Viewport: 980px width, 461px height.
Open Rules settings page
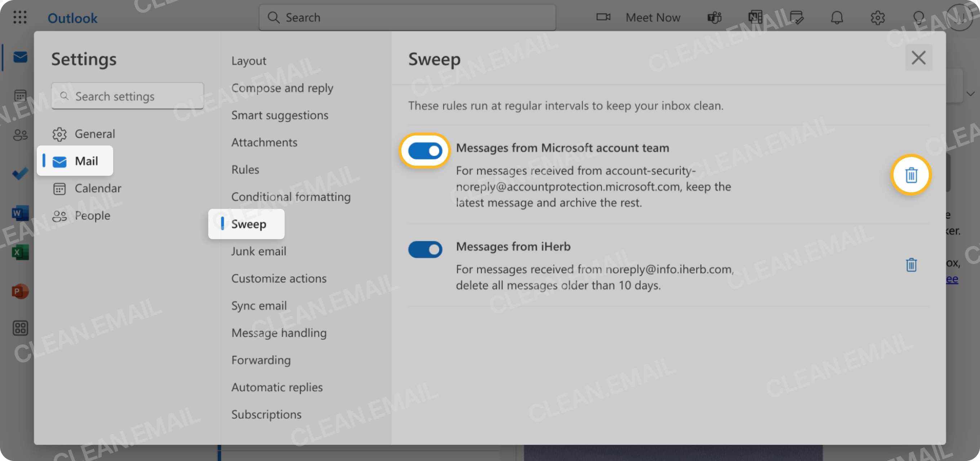click(245, 170)
